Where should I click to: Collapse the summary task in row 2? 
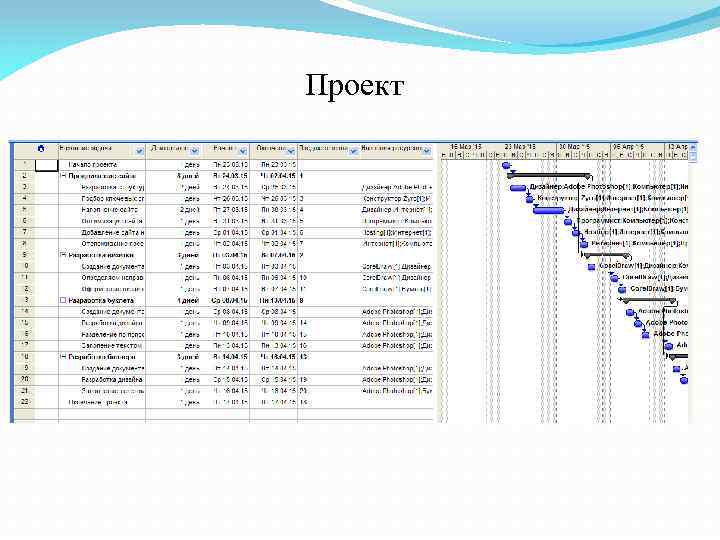pos(63,176)
